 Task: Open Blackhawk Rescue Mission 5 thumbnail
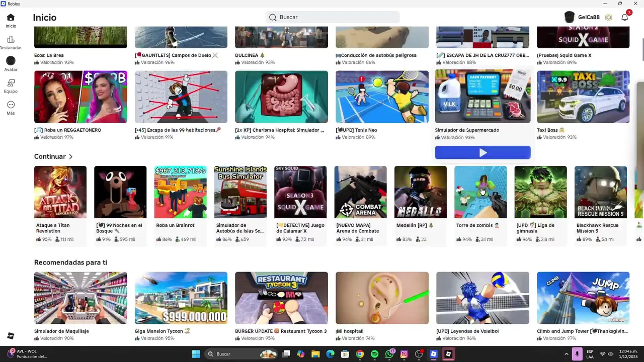601,192
